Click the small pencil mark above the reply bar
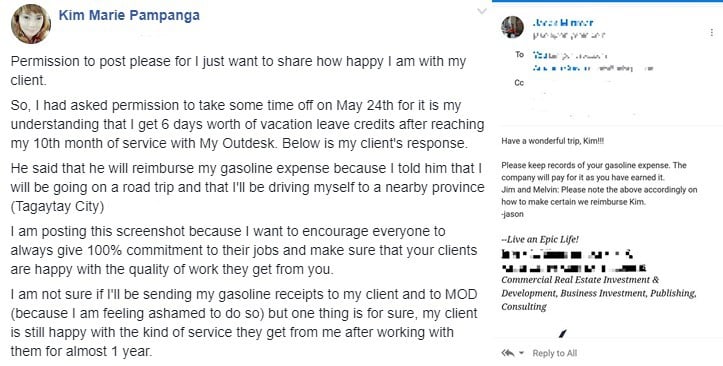 (x=563, y=333)
